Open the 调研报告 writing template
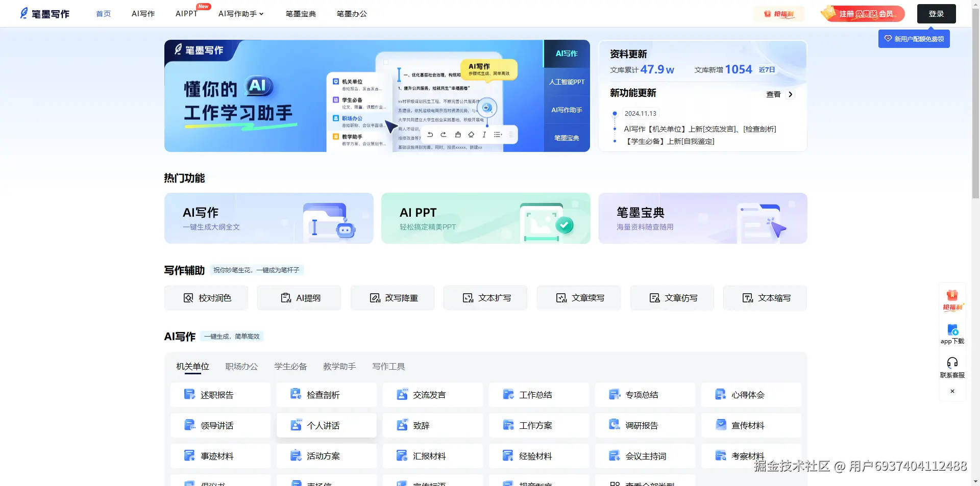 click(x=645, y=425)
